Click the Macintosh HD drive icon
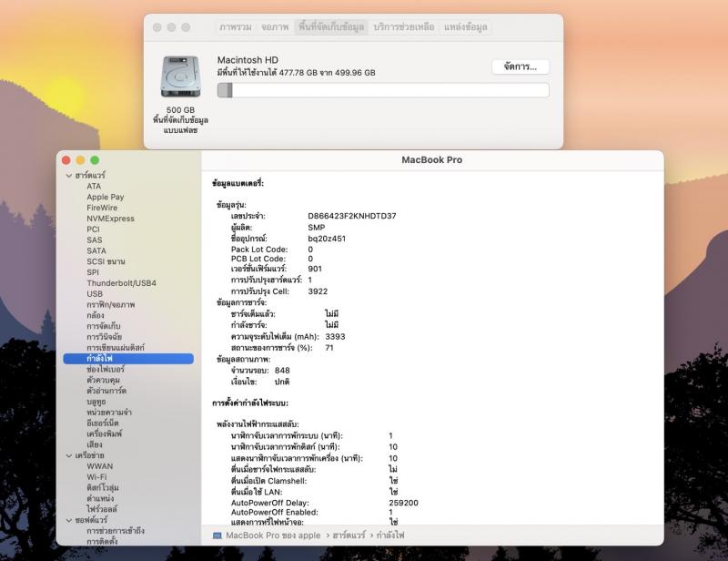Viewport: 728px width, 561px height. click(180, 76)
